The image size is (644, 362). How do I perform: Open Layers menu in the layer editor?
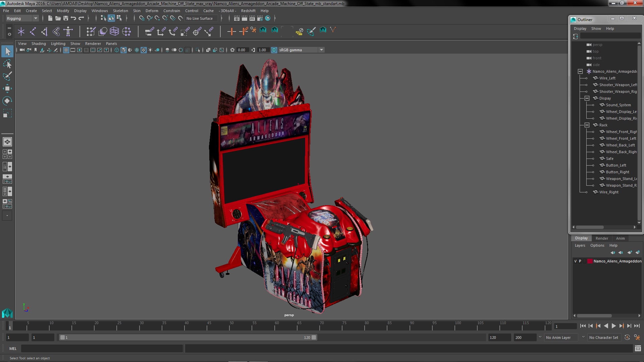point(580,245)
